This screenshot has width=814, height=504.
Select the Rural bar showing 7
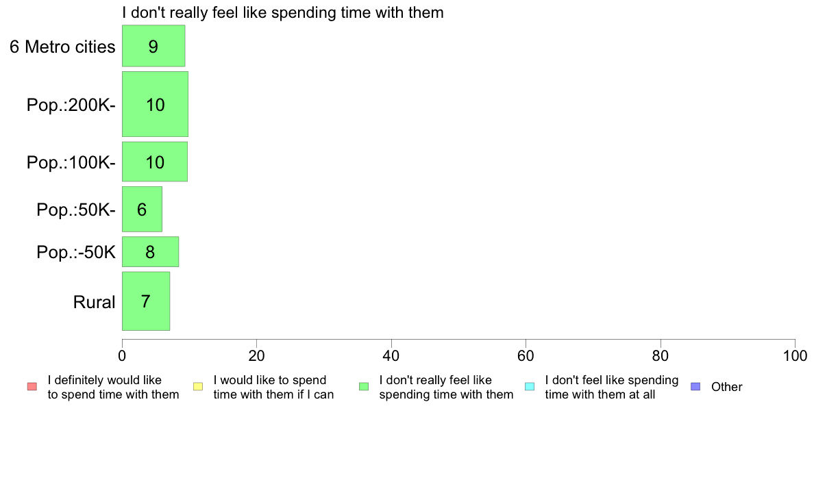[x=145, y=301]
